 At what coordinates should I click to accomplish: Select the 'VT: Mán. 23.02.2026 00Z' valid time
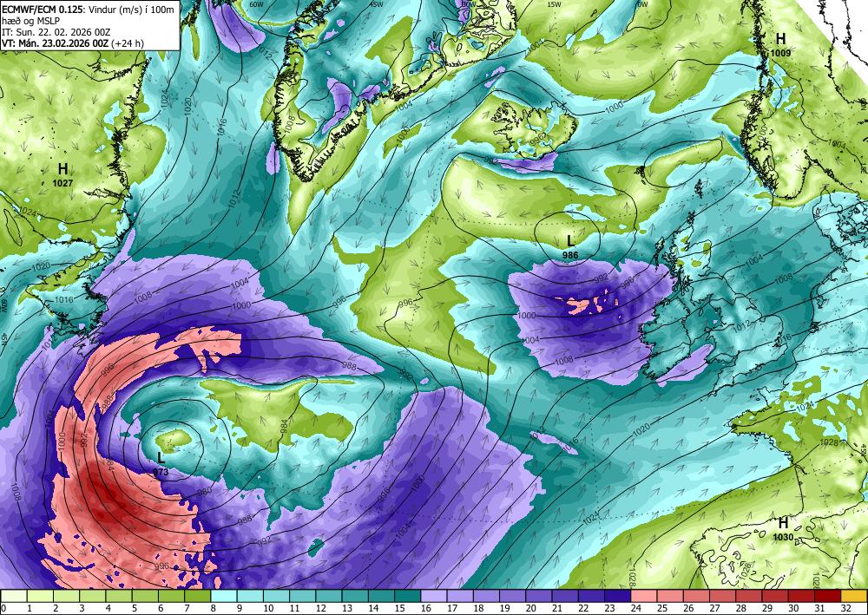point(56,43)
